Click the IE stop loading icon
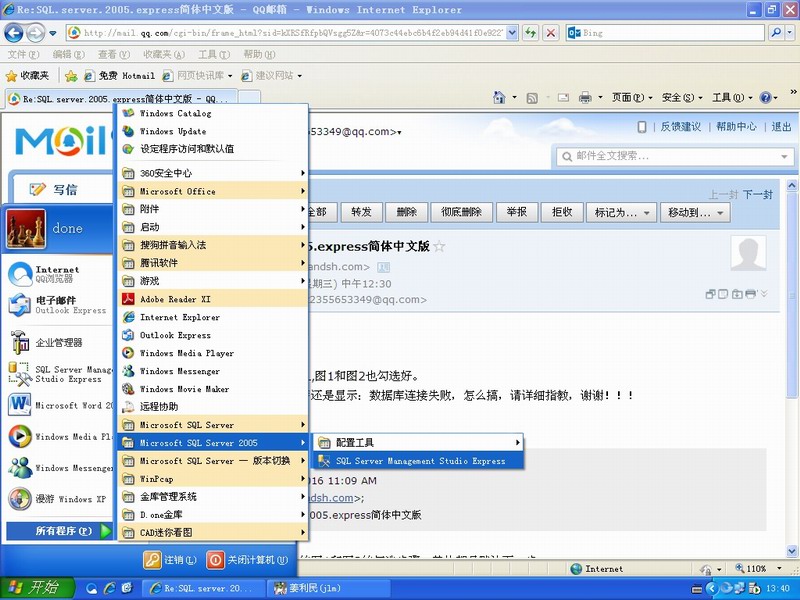 551,33
